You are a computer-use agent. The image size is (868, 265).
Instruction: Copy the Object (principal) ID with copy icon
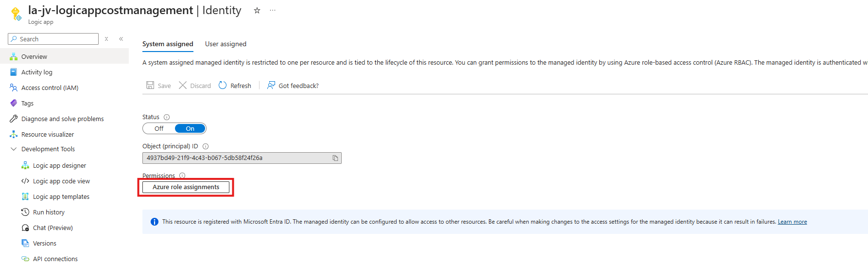tap(335, 158)
